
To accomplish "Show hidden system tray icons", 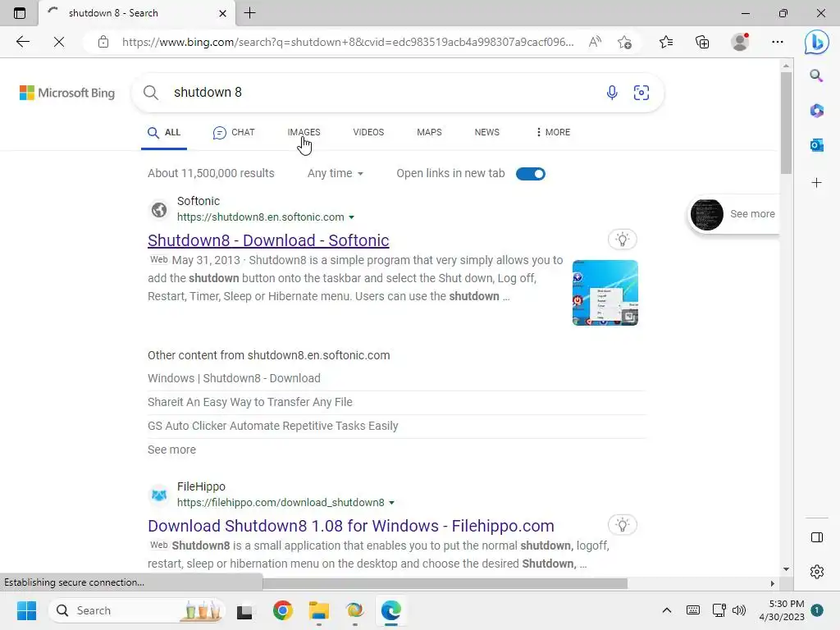I will pyautogui.click(x=666, y=610).
